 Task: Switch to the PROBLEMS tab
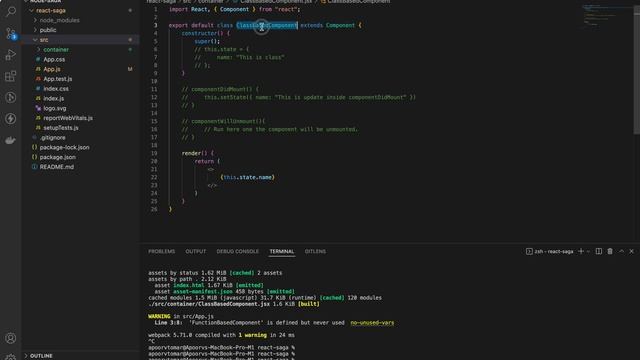point(162,251)
